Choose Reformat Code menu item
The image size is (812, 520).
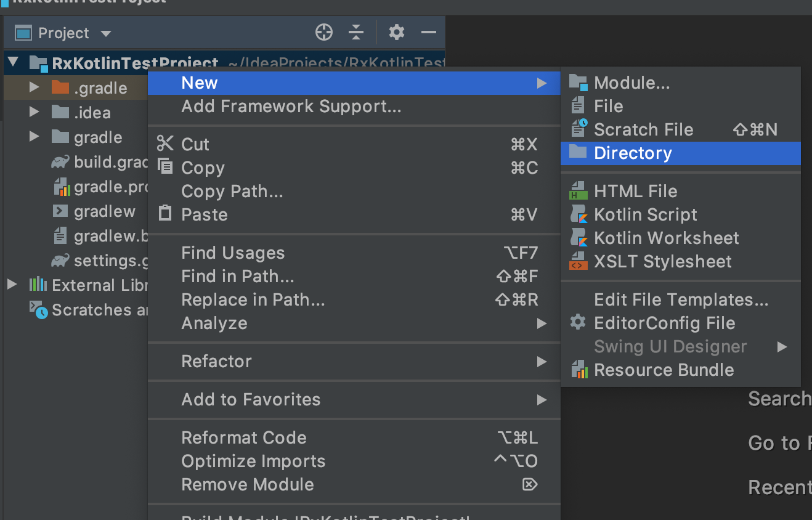[354, 437]
